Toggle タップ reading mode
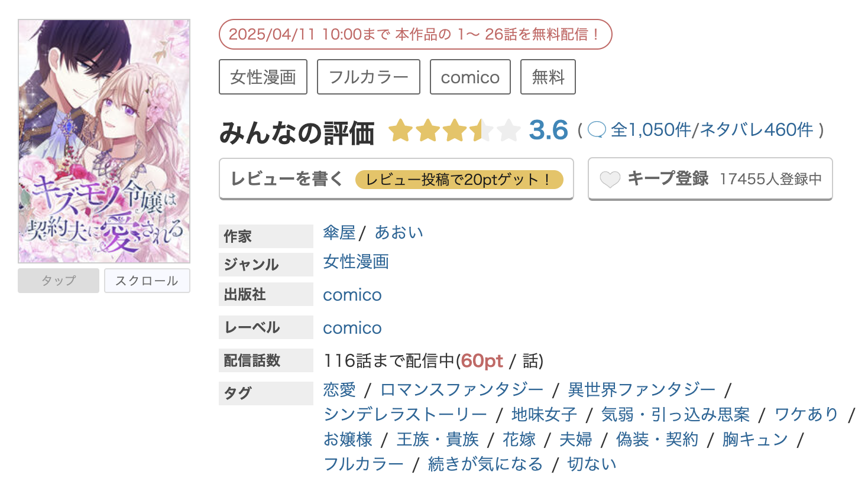Viewport: 868px width, 488px height. pos(58,280)
